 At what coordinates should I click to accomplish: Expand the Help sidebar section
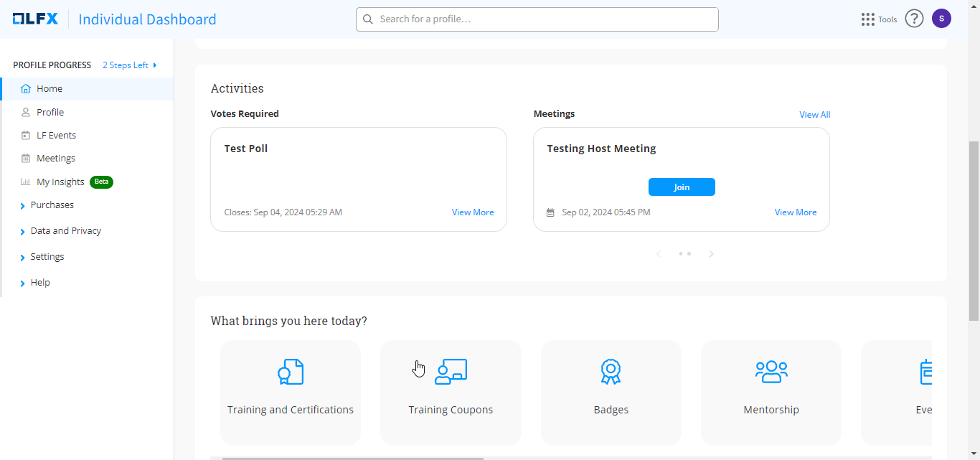(39, 283)
